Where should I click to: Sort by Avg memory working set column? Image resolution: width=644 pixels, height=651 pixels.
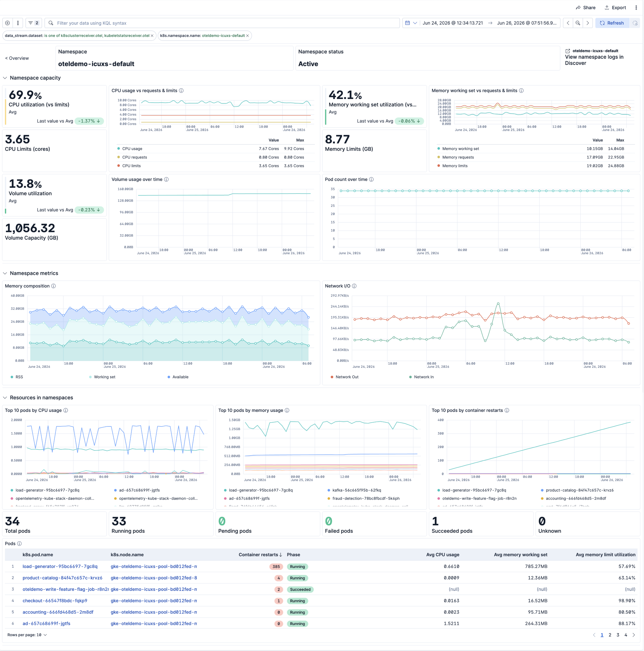pos(520,555)
